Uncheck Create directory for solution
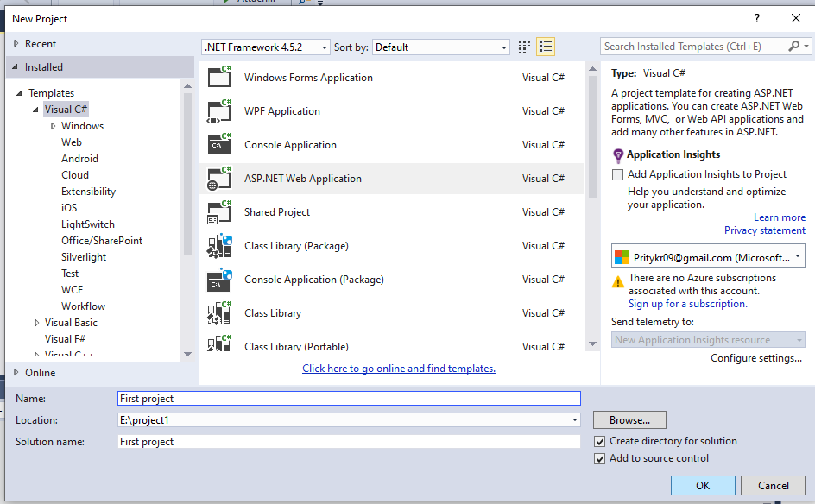815x504 pixels. [599, 441]
